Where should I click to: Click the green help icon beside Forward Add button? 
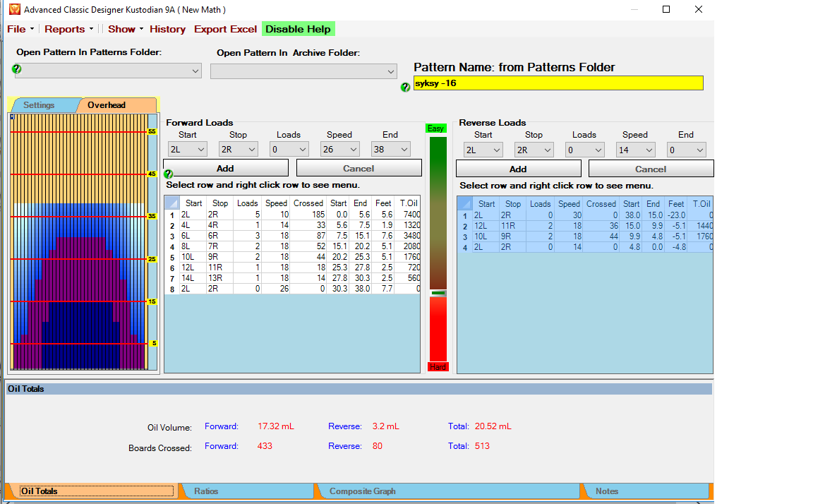click(168, 174)
